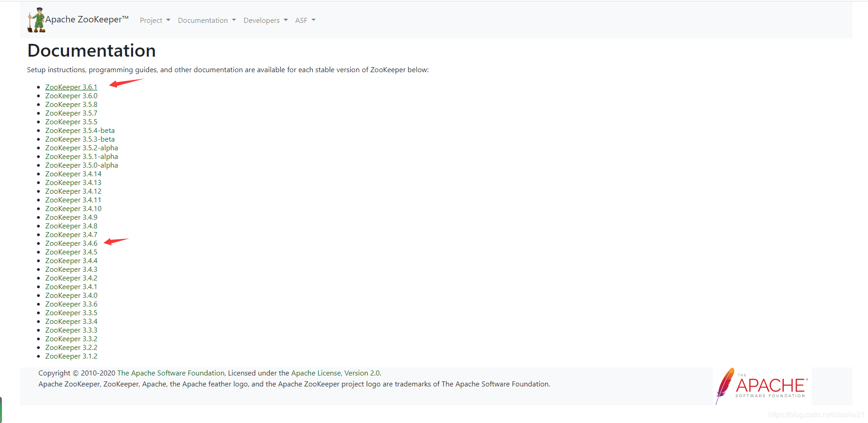
Task: Click the Documentation page heading
Action: pyautogui.click(x=91, y=51)
